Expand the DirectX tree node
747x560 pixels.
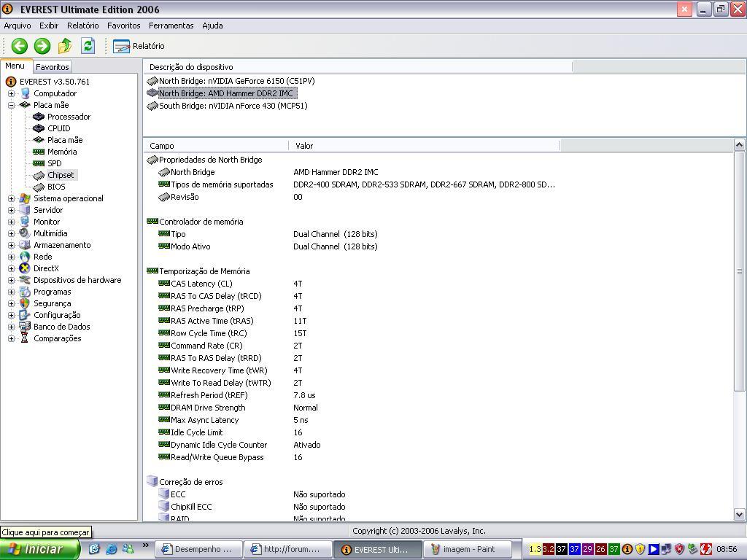pyautogui.click(x=11, y=268)
